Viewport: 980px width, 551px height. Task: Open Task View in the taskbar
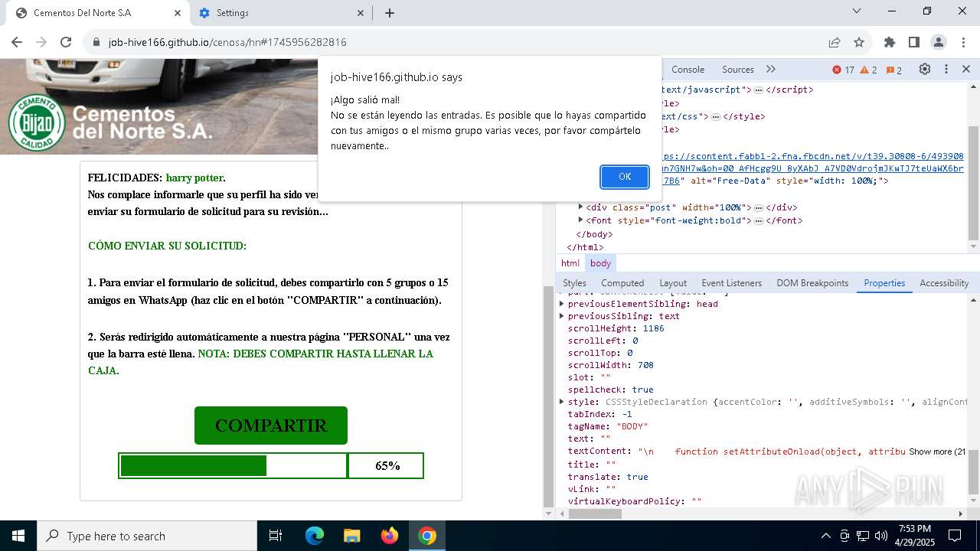click(x=276, y=536)
